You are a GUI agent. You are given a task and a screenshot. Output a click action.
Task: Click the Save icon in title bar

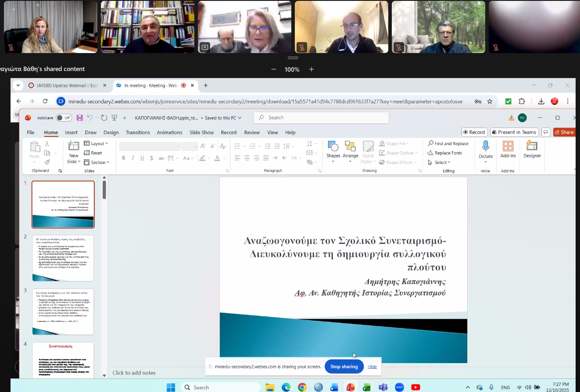click(x=80, y=118)
